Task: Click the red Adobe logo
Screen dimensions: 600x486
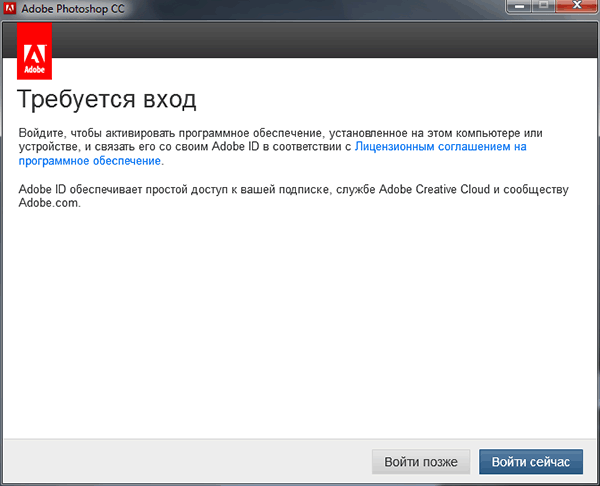Action: click(34, 51)
